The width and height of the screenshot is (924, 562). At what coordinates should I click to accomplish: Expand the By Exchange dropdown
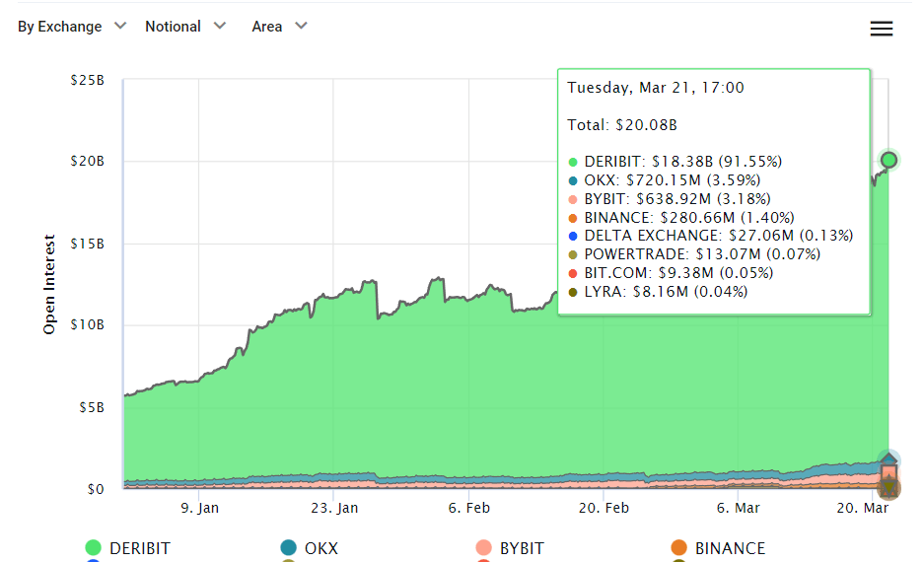[72, 27]
